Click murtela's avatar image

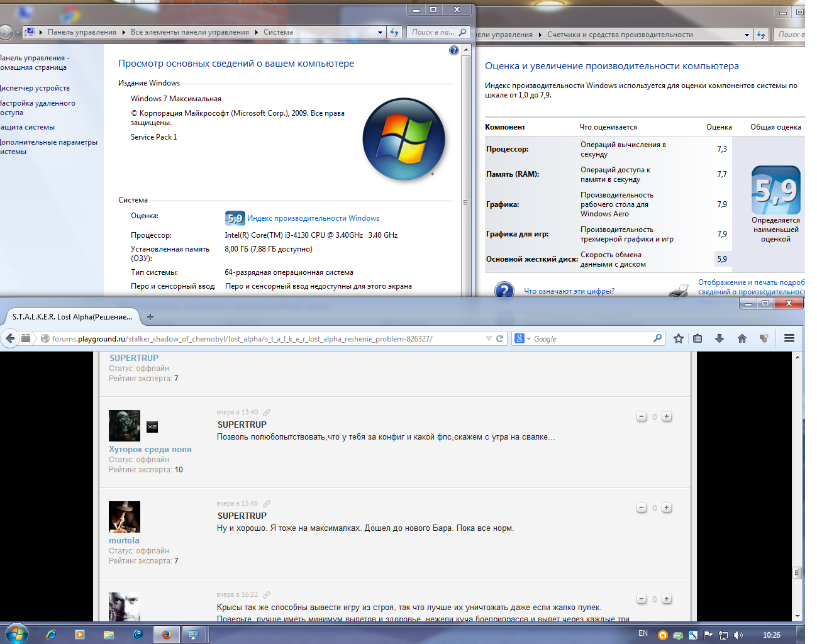125,517
